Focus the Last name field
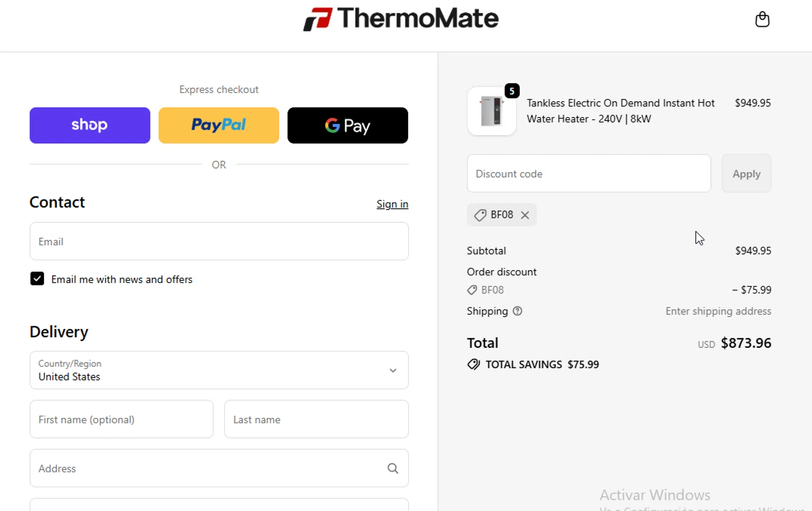 pos(317,420)
